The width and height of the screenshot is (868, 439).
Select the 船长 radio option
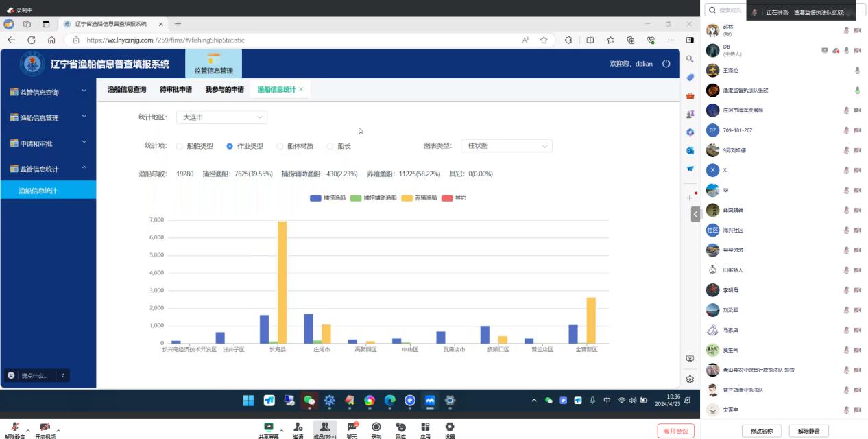330,146
